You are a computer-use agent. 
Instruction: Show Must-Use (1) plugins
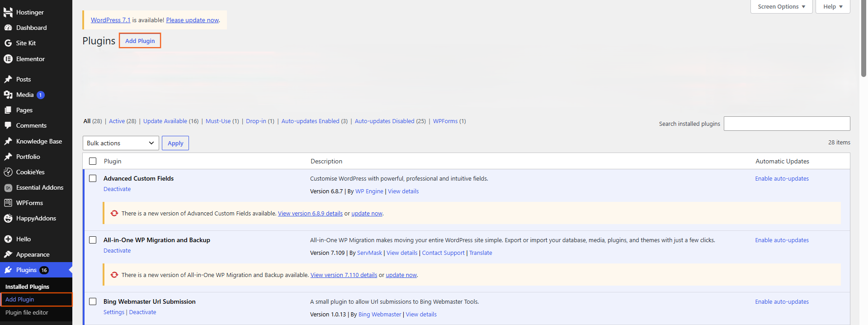click(222, 121)
